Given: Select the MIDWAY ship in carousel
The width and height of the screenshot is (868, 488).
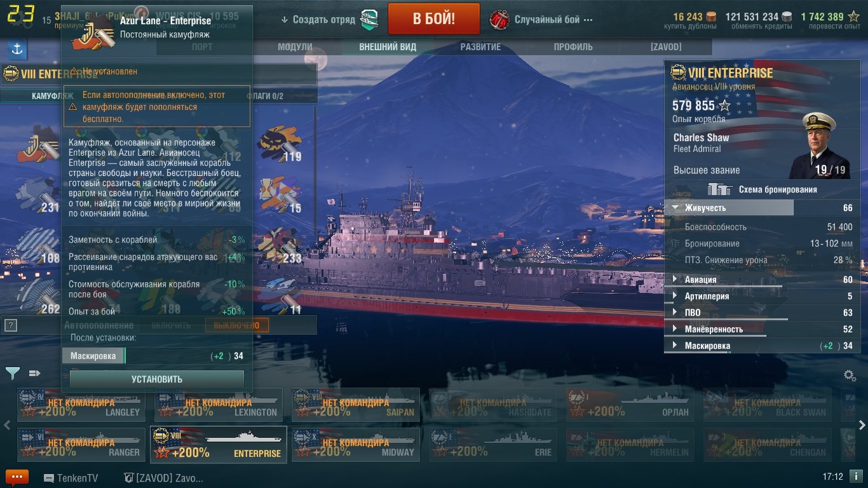Looking at the screenshot, I should [356, 444].
